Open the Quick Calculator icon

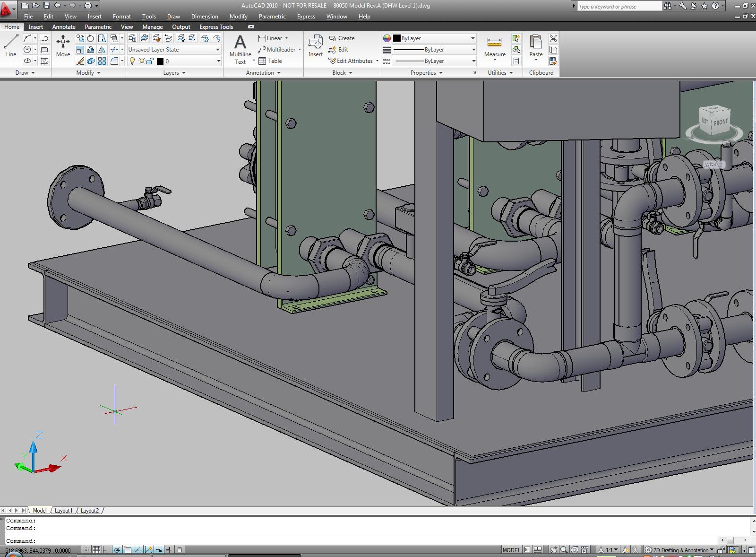pyautogui.click(x=516, y=61)
